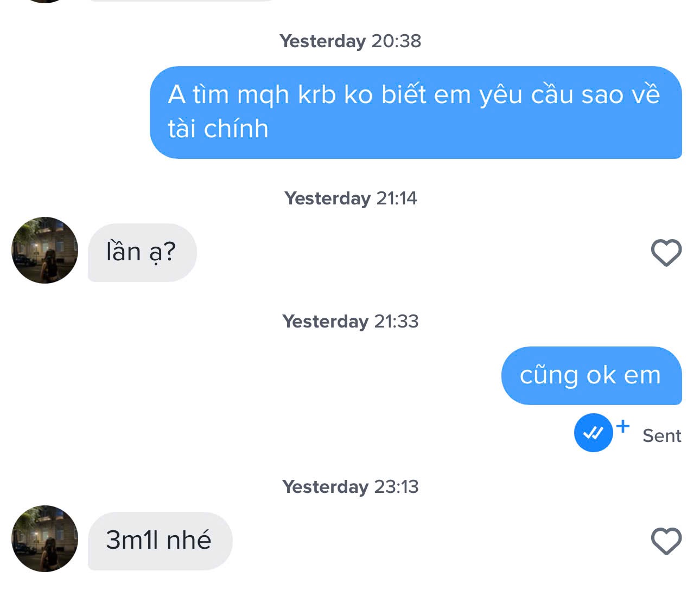Screen dimensions: 700x597
Task: Tap the cropped avatar at the top-left edge
Action: point(44,1)
